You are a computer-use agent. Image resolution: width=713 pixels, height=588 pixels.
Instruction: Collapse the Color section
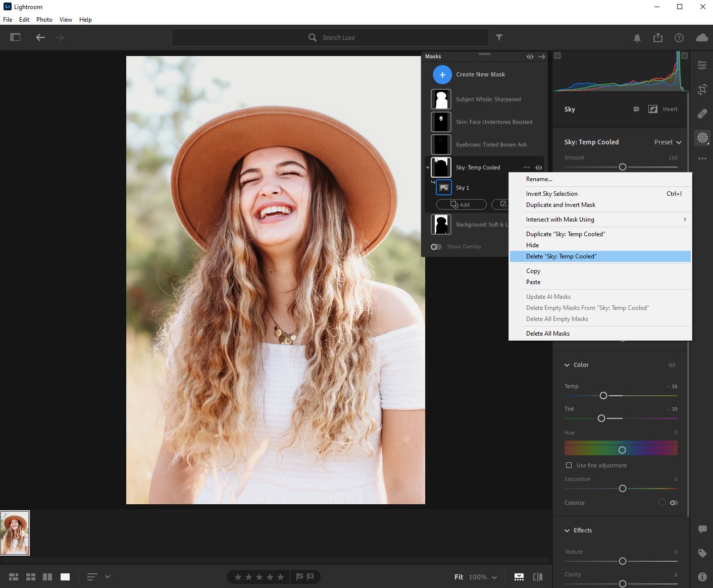[567, 365]
